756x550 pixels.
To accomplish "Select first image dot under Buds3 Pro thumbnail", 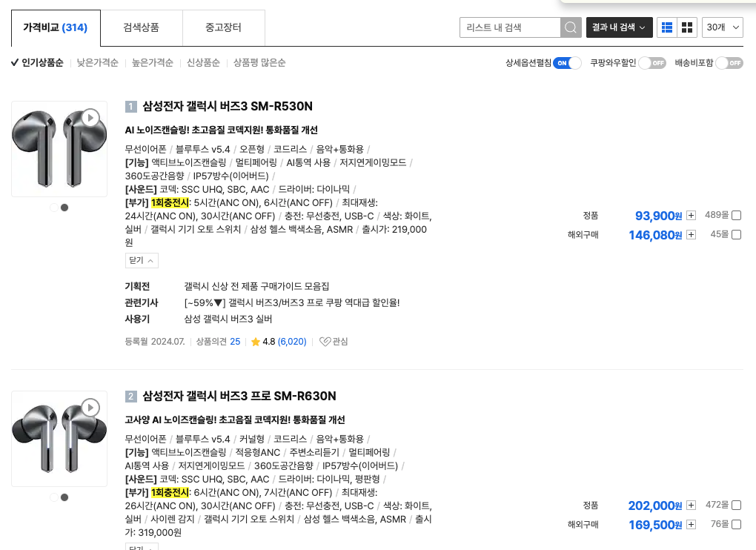I will click(x=54, y=497).
